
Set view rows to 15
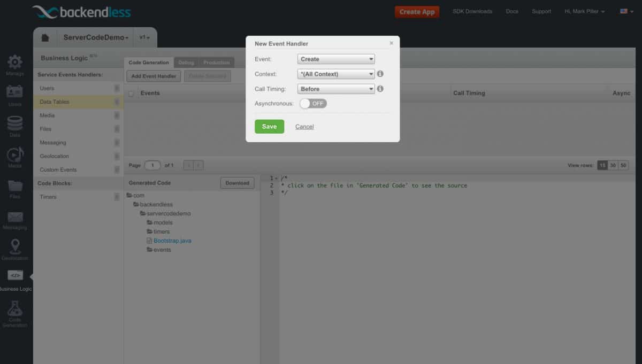tap(602, 166)
